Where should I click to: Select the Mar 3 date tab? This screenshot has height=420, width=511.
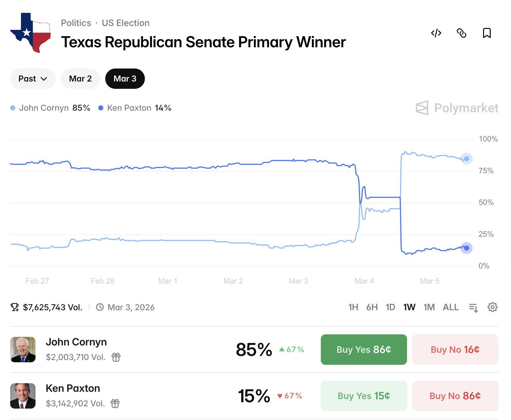pyautogui.click(x=125, y=79)
